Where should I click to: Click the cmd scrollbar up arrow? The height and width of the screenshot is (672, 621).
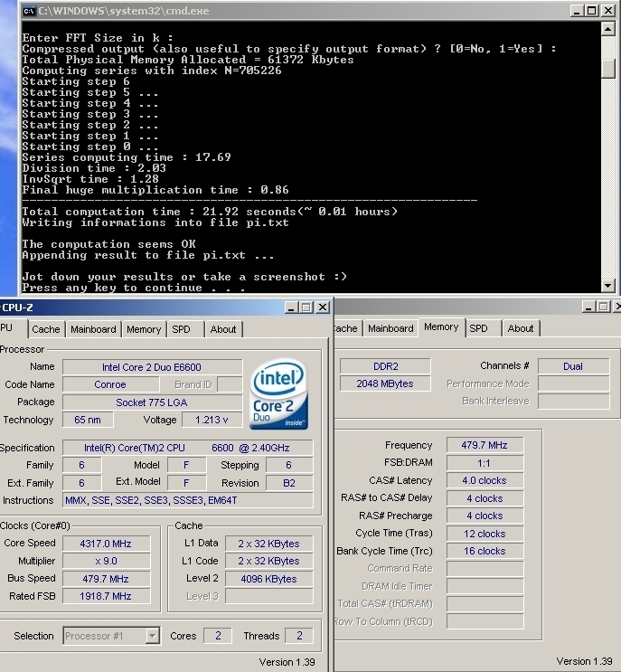tap(607, 29)
